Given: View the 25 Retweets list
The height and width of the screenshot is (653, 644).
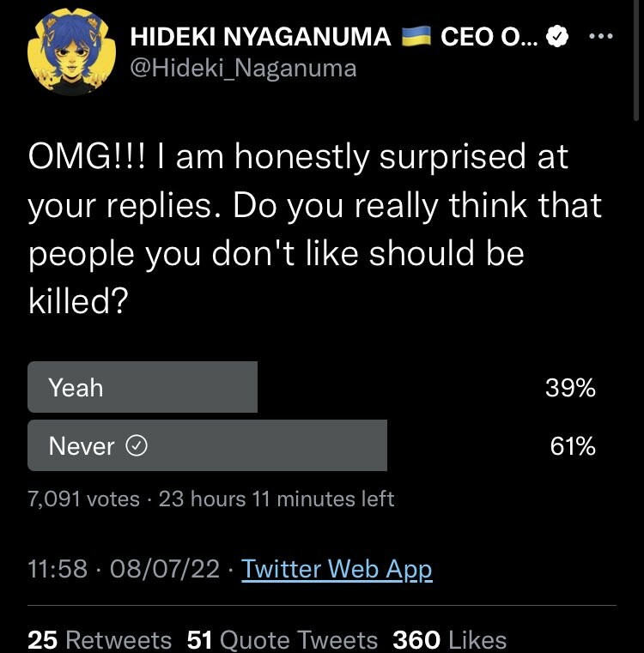Looking at the screenshot, I should pyautogui.click(x=100, y=640).
